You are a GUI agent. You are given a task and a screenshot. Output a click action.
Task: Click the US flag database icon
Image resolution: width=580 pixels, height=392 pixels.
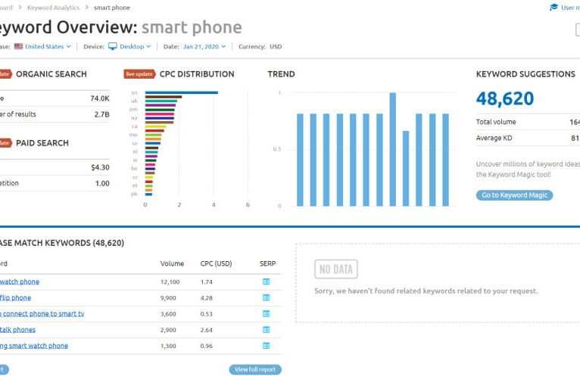click(18, 46)
